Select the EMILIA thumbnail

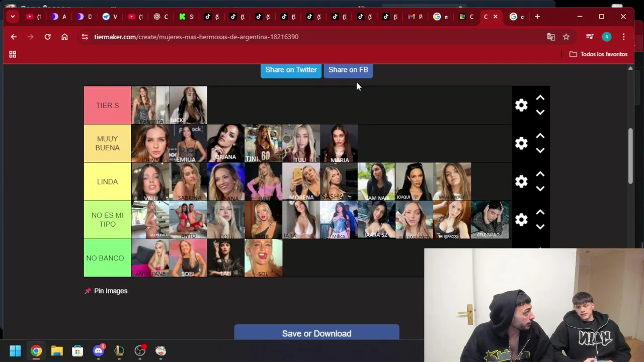point(188,143)
